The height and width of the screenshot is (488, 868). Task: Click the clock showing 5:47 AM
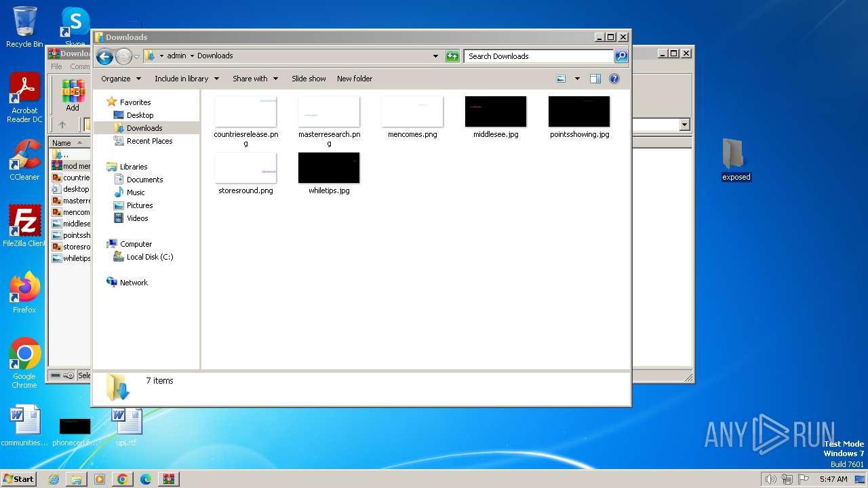[833, 479]
